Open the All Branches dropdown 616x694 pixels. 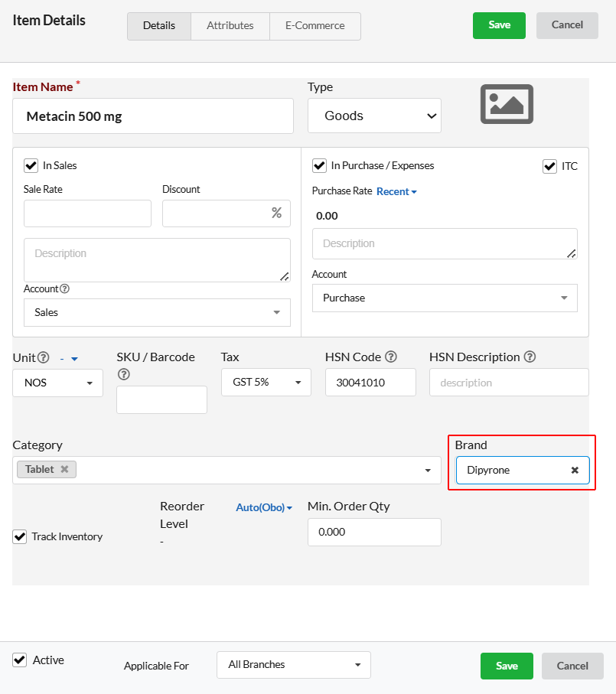pyautogui.click(x=294, y=665)
